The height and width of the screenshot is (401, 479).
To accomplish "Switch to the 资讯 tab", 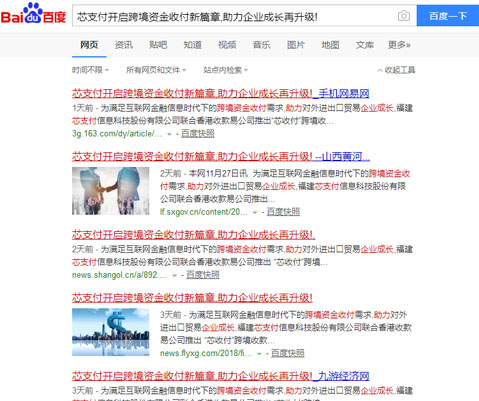I will point(124,45).
